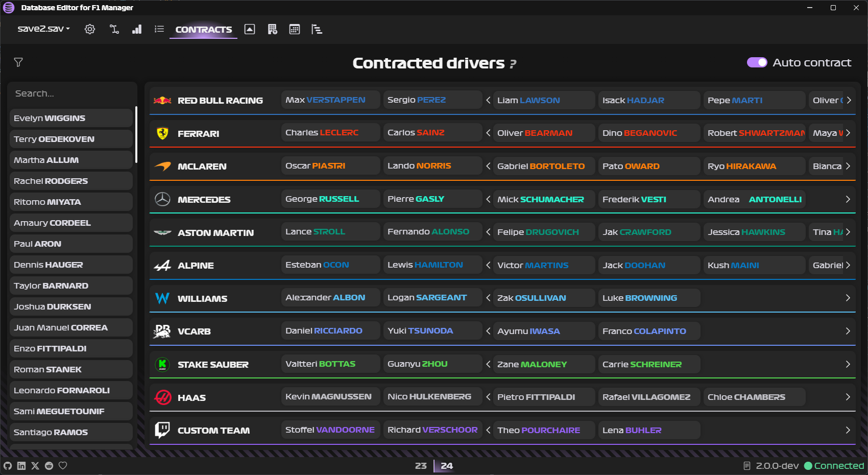Click the heart donate icon
868x475 pixels.
coord(63,466)
